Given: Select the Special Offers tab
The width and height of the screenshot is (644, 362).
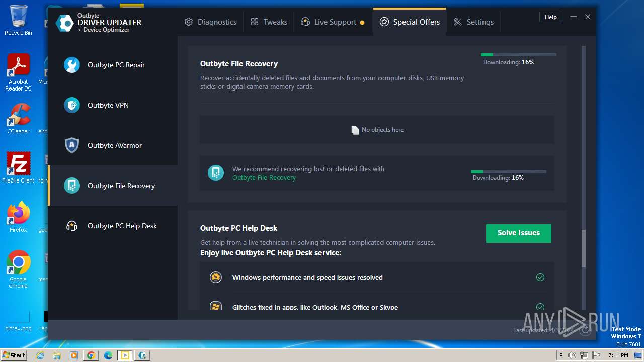Looking at the screenshot, I should (x=410, y=22).
